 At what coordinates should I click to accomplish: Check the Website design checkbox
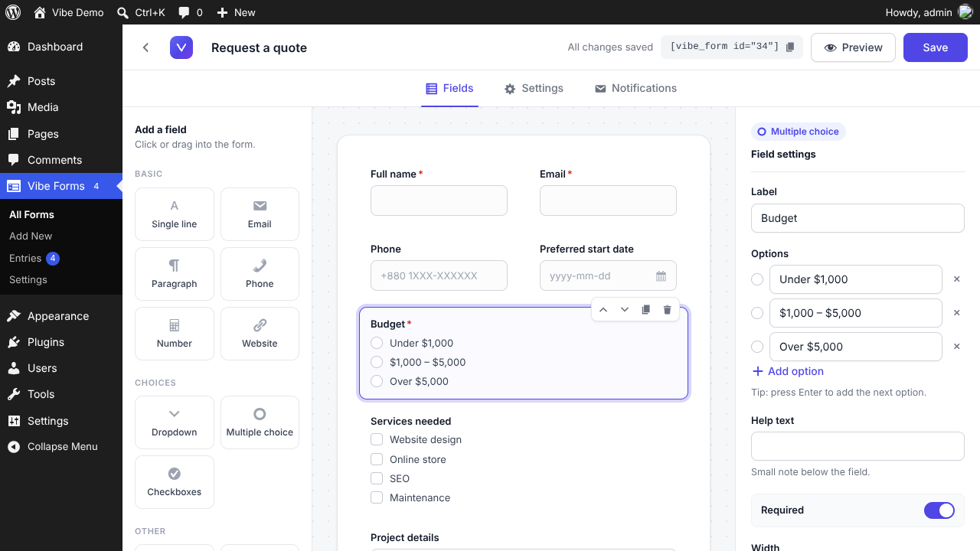coord(377,439)
